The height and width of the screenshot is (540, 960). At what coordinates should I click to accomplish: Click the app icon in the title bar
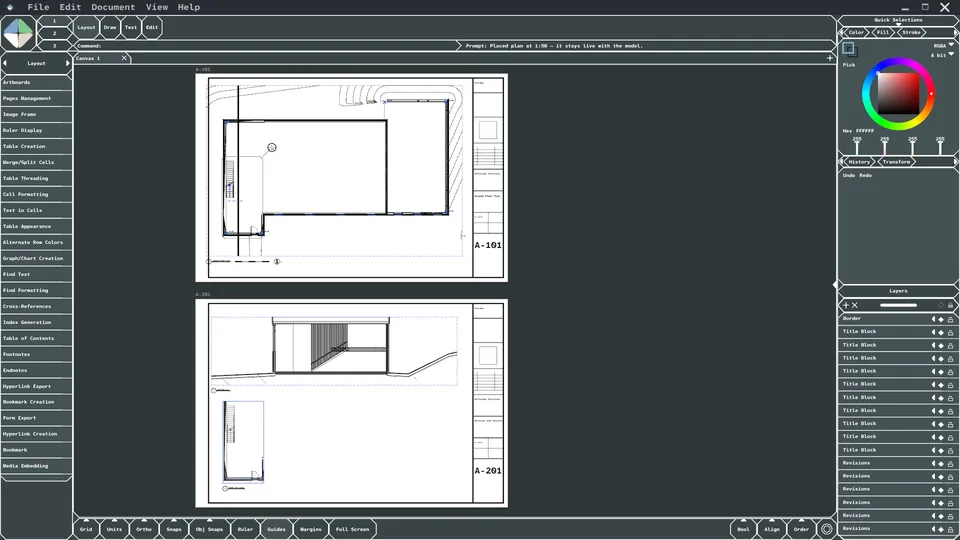(x=10, y=7)
